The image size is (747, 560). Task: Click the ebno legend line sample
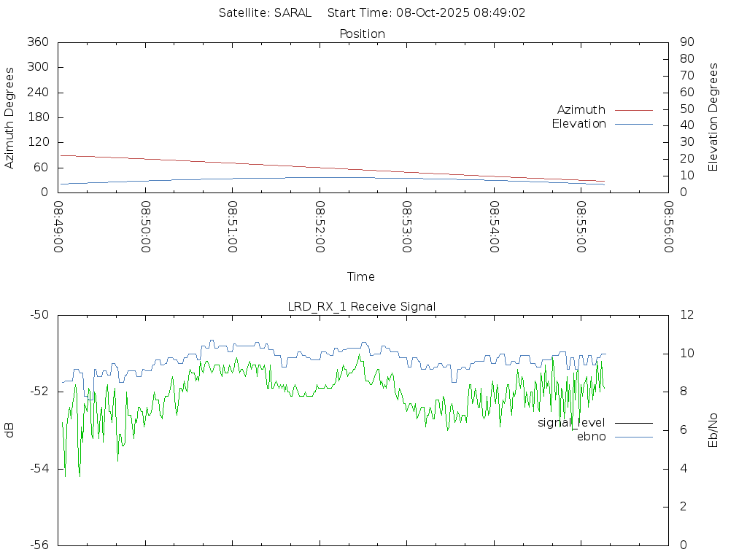633,437
